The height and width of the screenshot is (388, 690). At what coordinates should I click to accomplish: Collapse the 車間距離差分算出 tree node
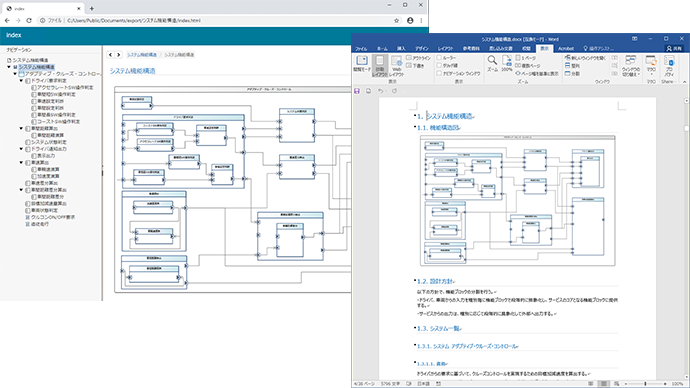21,190
